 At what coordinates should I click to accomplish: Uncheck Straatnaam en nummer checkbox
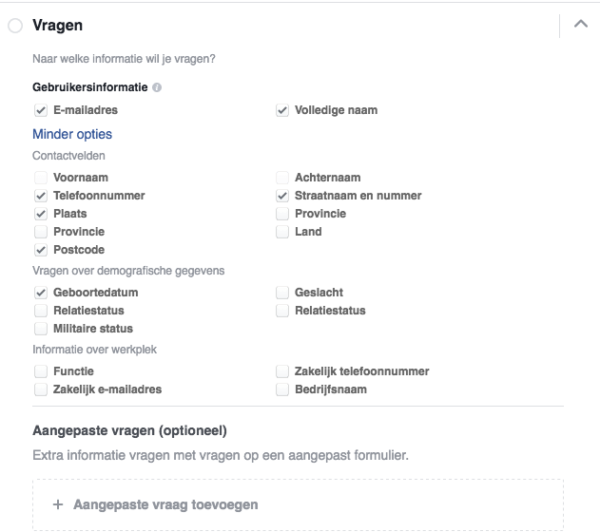coord(282,196)
